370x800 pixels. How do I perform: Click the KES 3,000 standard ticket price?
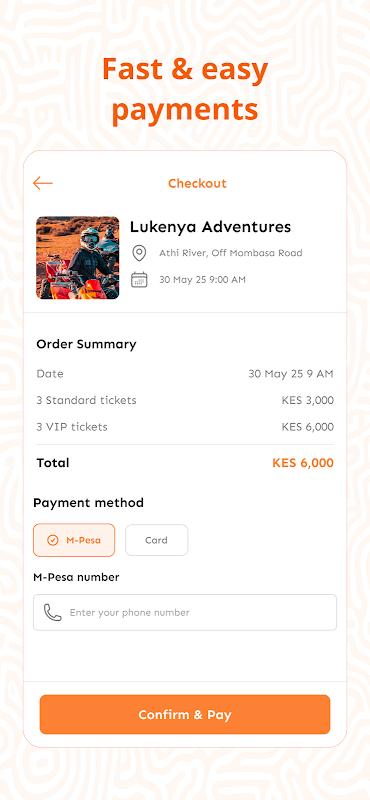coord(308,400)
